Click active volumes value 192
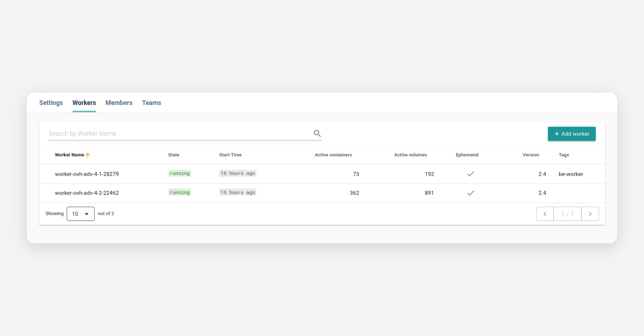 point(429,174)
